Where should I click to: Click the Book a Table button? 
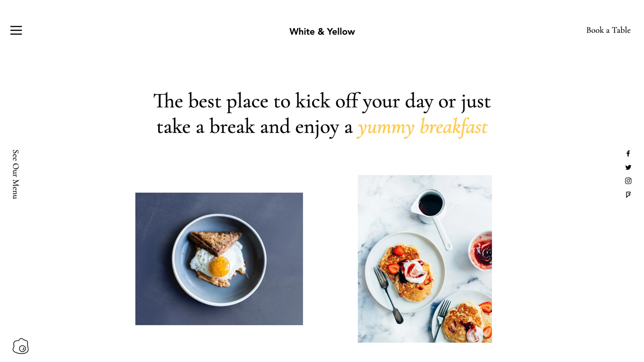tap(608, 29)
